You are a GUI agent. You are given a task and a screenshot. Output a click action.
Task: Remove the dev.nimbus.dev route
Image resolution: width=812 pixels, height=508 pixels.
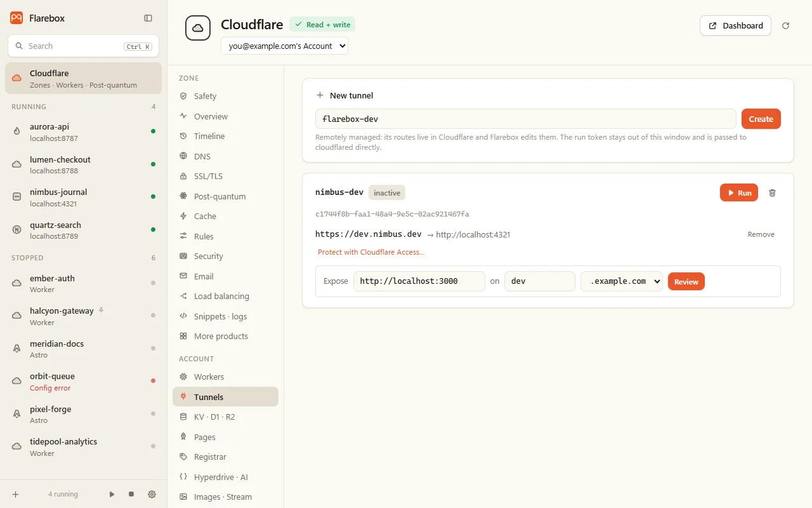[761, 234]
